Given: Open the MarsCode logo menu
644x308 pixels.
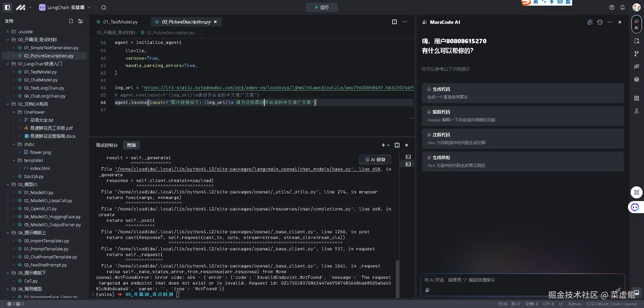Looking at the screenshot, I should coord(24,7).
